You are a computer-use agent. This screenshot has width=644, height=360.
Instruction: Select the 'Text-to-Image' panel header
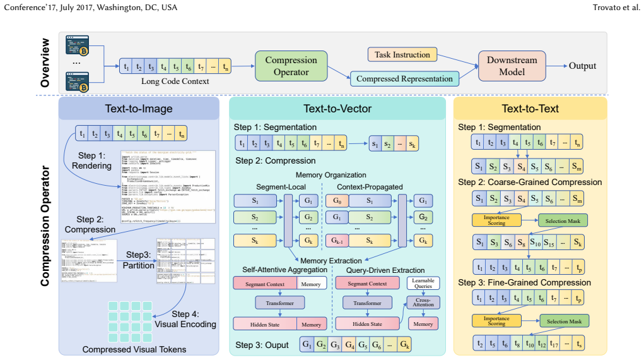click(x=139, y=109)
